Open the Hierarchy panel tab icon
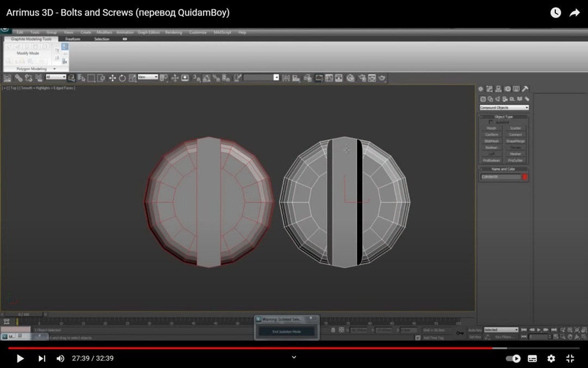The width and height of the screenshot is (588, 368). tap(498, 89)
